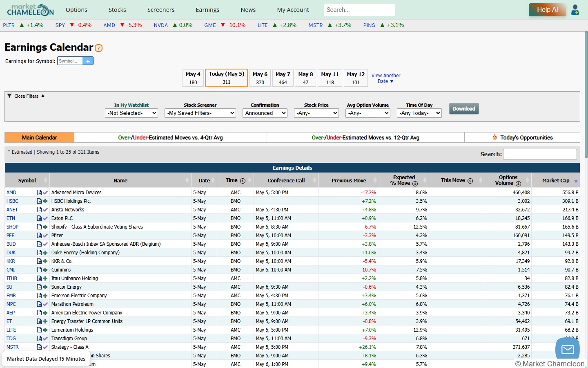Open the TDG row document report icon
588x368 pixels.
pos(39,339)
